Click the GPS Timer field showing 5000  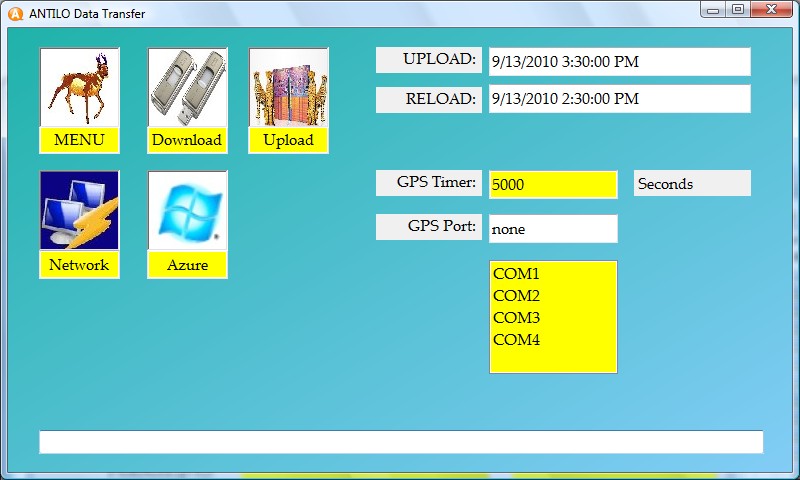pyautogui.click(x=552, y=184)
